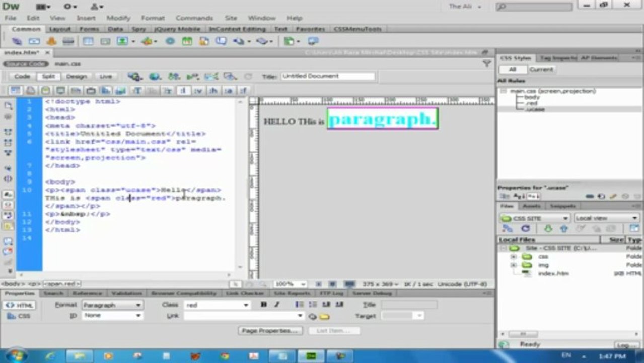Switch to Split view
The image size is (644, 363).
48,77
